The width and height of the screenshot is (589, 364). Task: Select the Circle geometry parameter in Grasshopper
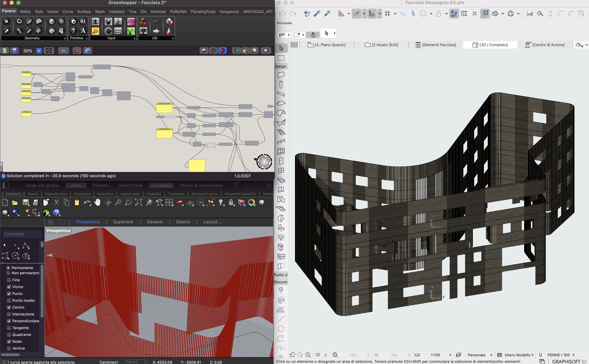click(x=19, y=22)
